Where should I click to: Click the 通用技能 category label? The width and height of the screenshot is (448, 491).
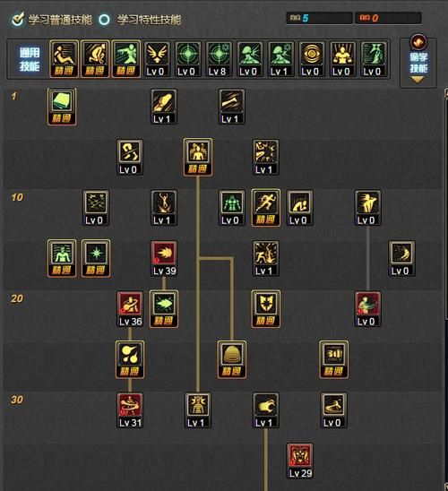(30, 59)
